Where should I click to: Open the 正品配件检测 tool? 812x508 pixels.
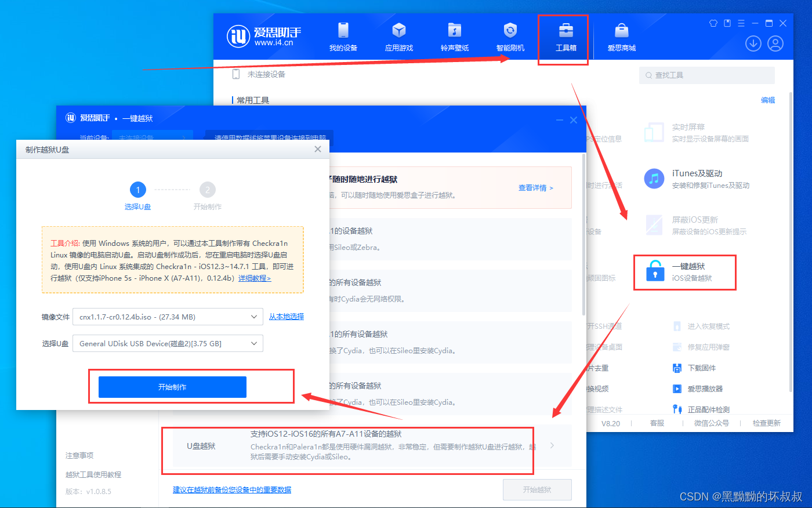[701, 409]
